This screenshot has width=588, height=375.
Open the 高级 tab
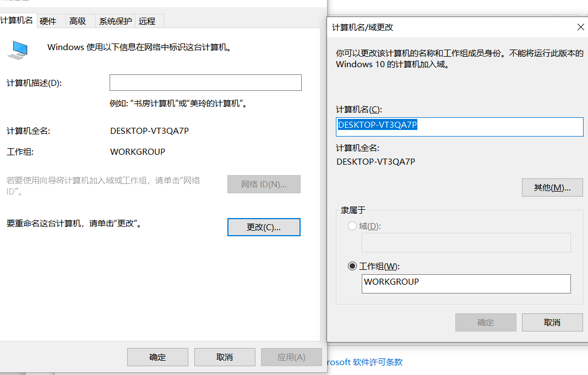[x=78, y=21]
